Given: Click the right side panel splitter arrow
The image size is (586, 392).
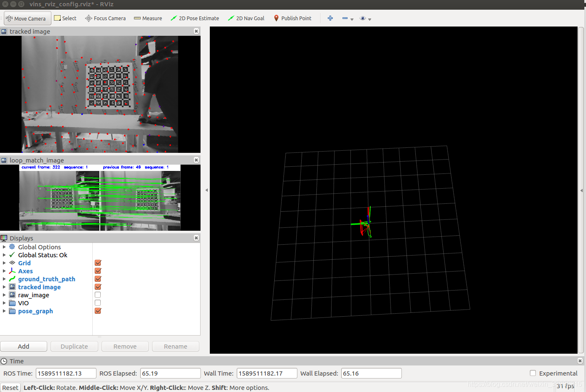Looking at the screenshot, I should (x=581, y=190).
